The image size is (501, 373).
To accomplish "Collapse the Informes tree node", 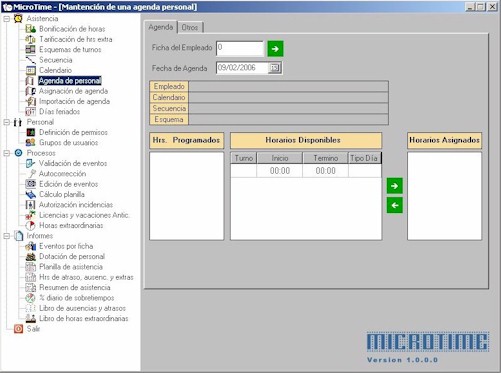I will click(x=6, y=236).
